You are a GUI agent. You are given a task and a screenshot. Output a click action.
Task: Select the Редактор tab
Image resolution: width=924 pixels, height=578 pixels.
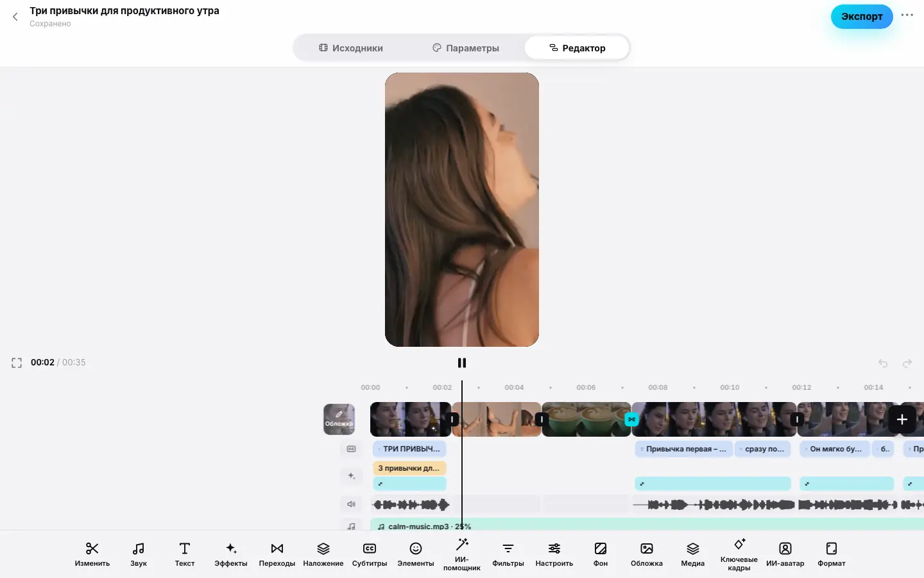pyautogui.click(x=577, y=48)
